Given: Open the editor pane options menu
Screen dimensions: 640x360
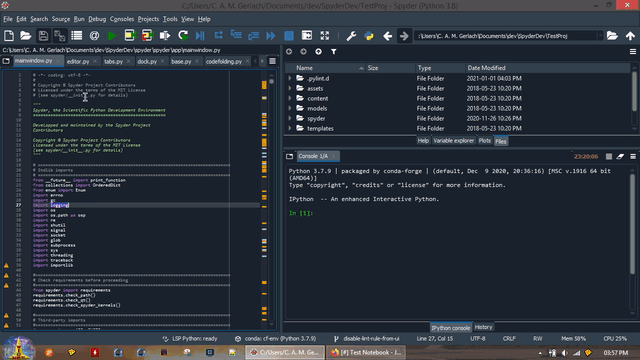Looking at the screenshot, I should pyautogui.click(x=272, y=61).
